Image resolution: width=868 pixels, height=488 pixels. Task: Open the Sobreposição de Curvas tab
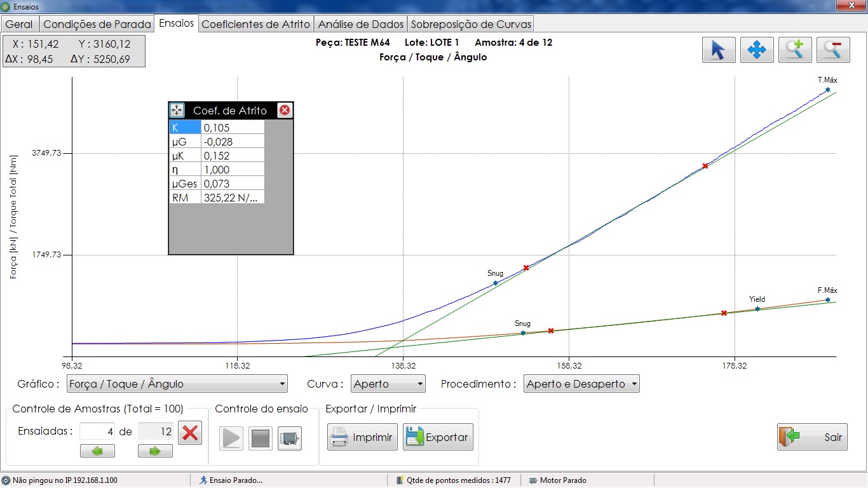click(471, 24)
